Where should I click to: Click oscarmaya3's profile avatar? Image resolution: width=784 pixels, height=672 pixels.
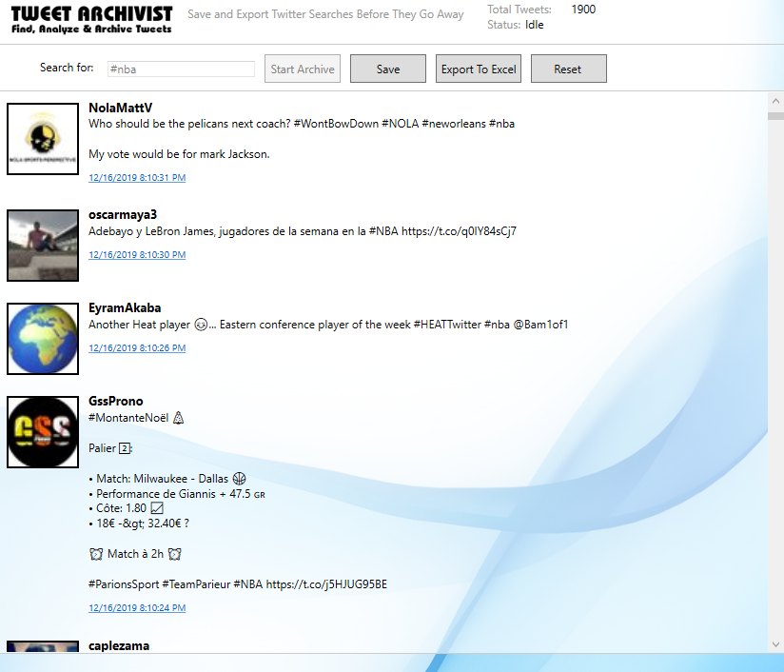point(42,245)
